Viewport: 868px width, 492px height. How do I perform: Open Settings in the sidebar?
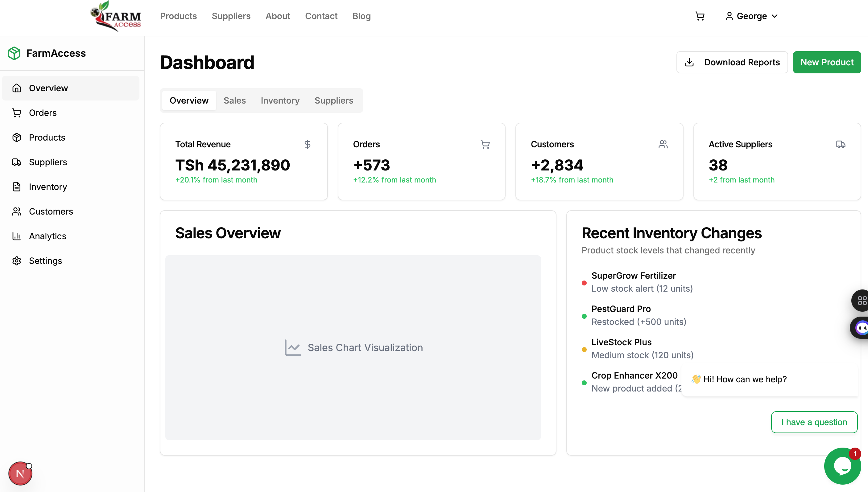[71, 260]
